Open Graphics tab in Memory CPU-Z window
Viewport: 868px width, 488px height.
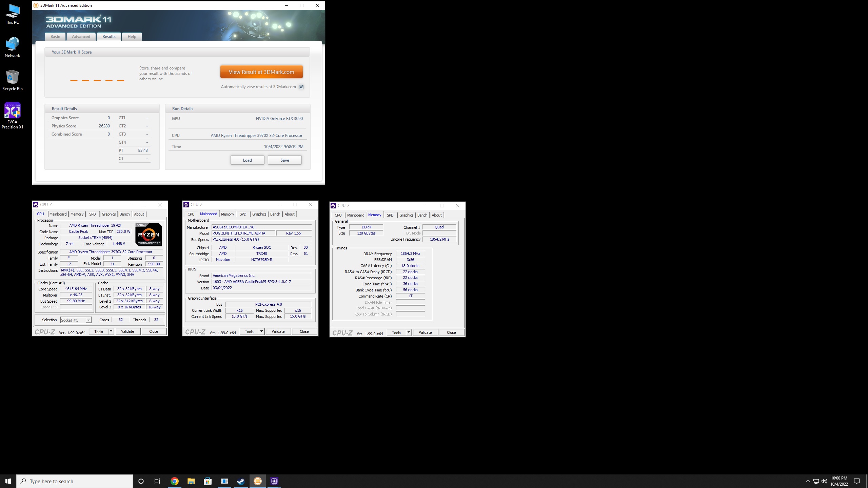tap(406, 215)
